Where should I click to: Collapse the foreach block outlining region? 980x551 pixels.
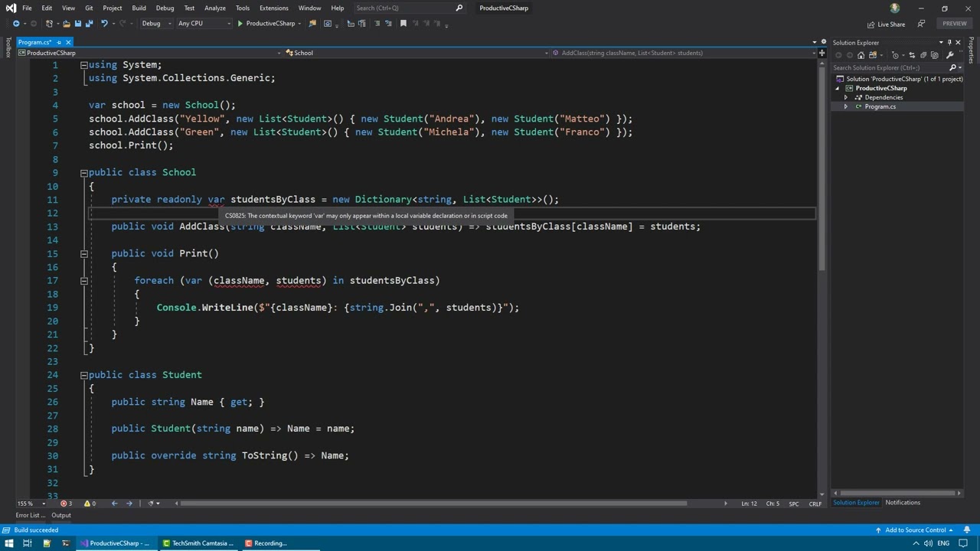tap(84, 281)
